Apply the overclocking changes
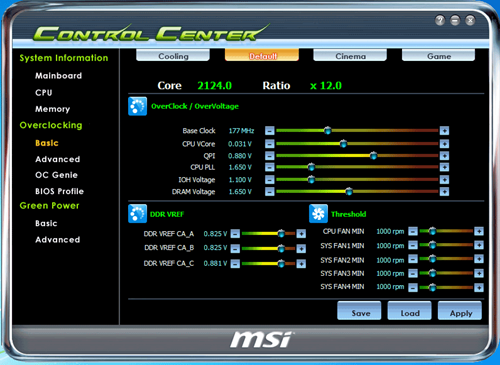This screenshot has width=500, height=365. point(460,311)
